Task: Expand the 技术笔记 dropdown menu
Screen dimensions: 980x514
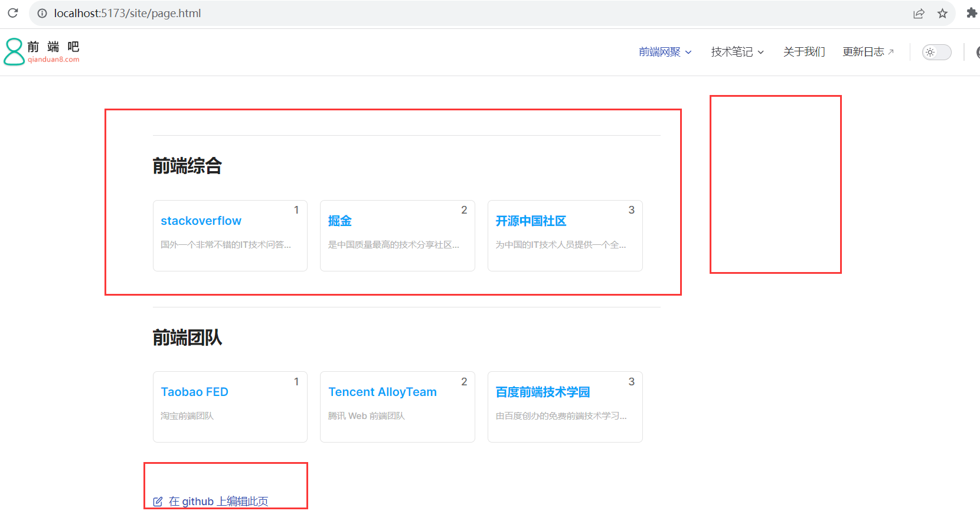Action: (x=737, y=52)
